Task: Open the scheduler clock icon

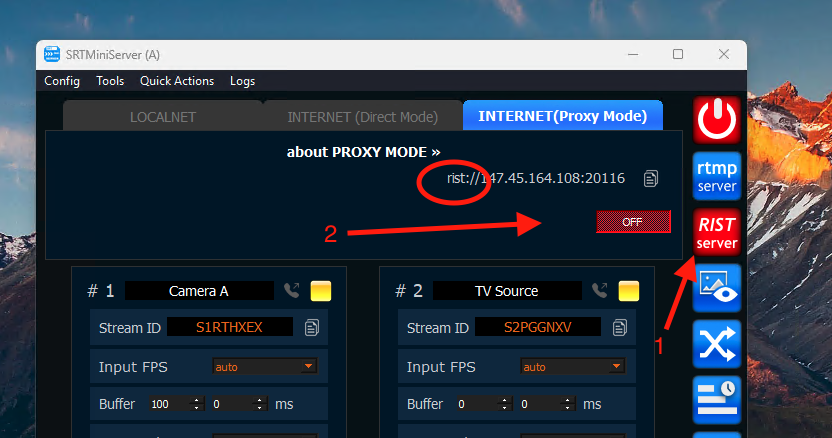Action: (716, 400)
